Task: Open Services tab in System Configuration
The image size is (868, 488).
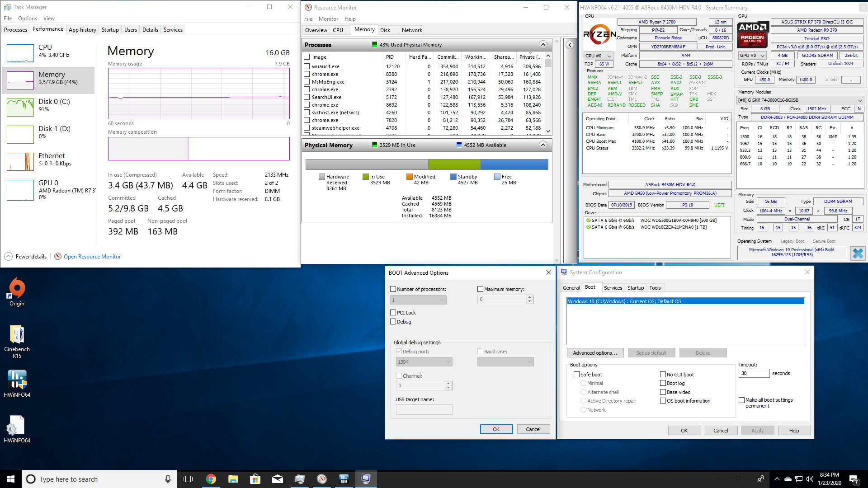Action: pyautogui.click(x=613, y=288)
